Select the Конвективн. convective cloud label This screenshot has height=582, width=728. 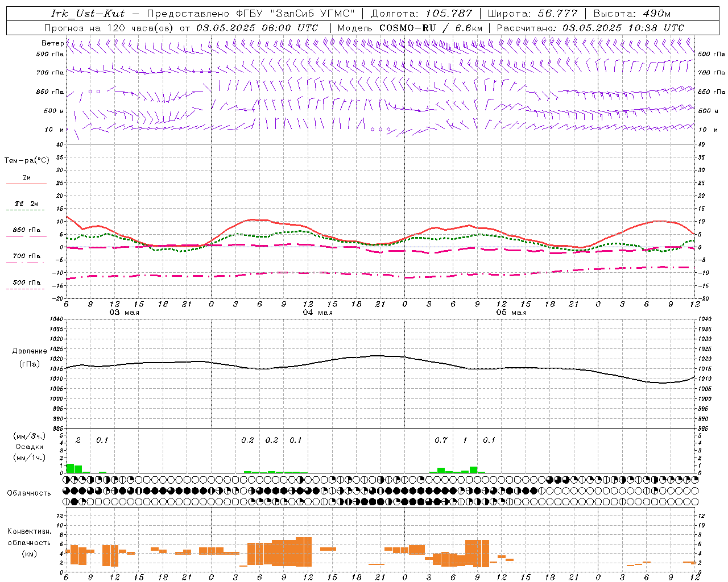click(x=29, y=531)
